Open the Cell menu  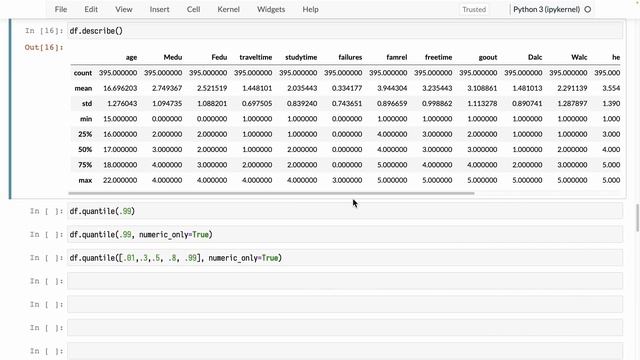193,9
